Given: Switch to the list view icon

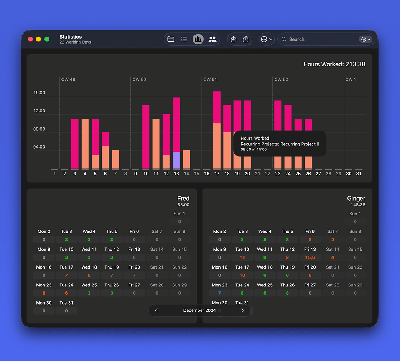Looking at the screenshot, I should (x=184, y=39).
